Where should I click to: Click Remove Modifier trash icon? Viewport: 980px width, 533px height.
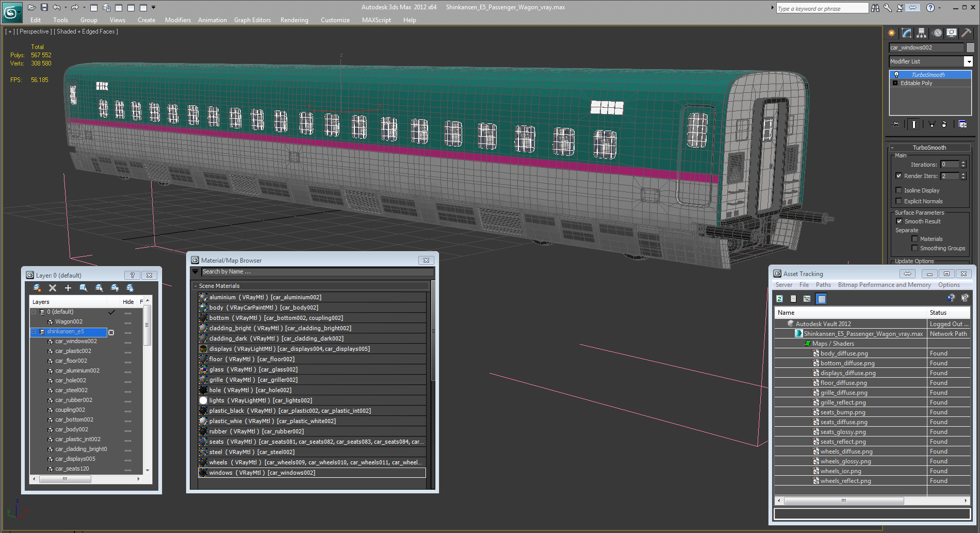(944, 124)
